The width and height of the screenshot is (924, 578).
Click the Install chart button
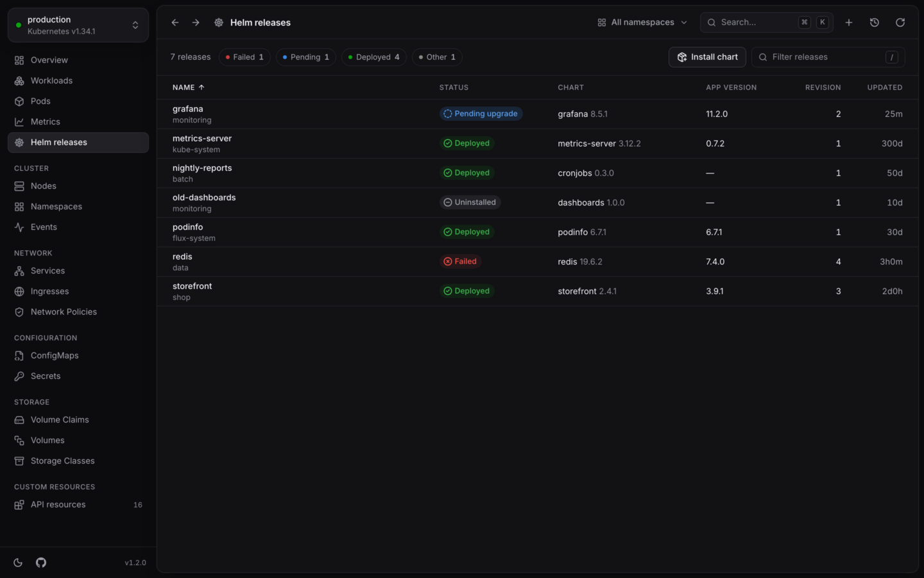(707, 57)
